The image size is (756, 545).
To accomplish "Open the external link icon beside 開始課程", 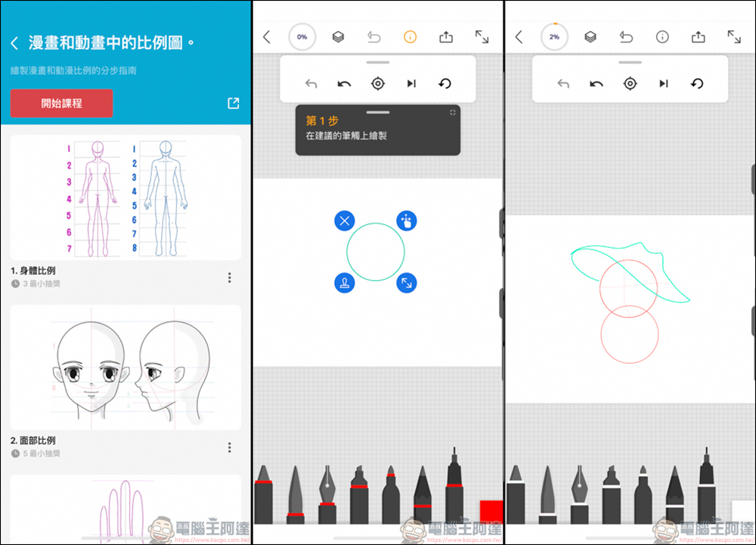I will click(x=234, y=103).
